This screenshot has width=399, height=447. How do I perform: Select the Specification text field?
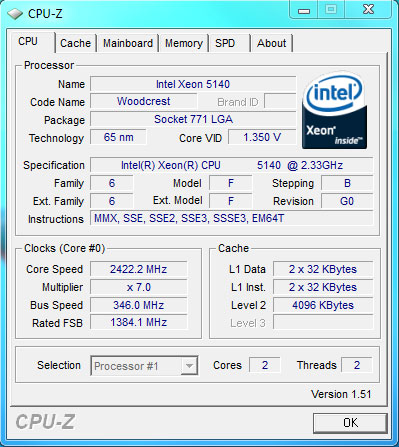pos(231,165)
